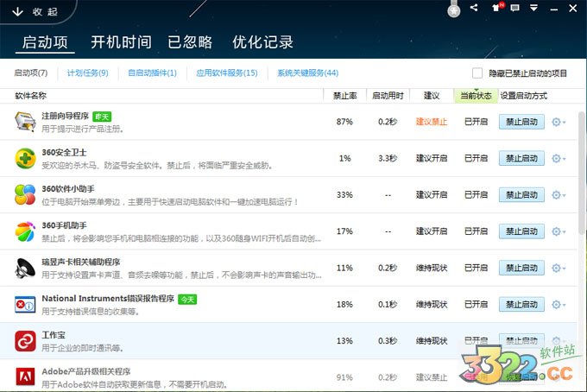Click the 360手机助手 icon
587x392 pixels.
coord(25,231)
